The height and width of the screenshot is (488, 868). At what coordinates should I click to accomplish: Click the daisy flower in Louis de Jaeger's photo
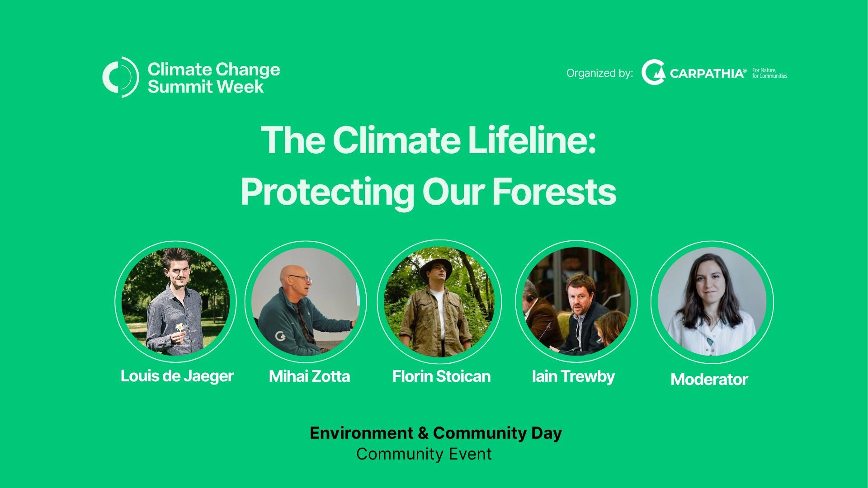(180, 327)
